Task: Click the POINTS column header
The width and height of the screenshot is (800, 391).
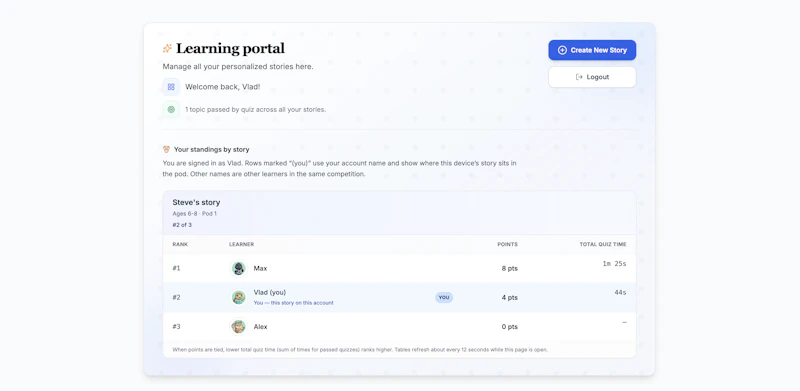Action: point(508,245)
